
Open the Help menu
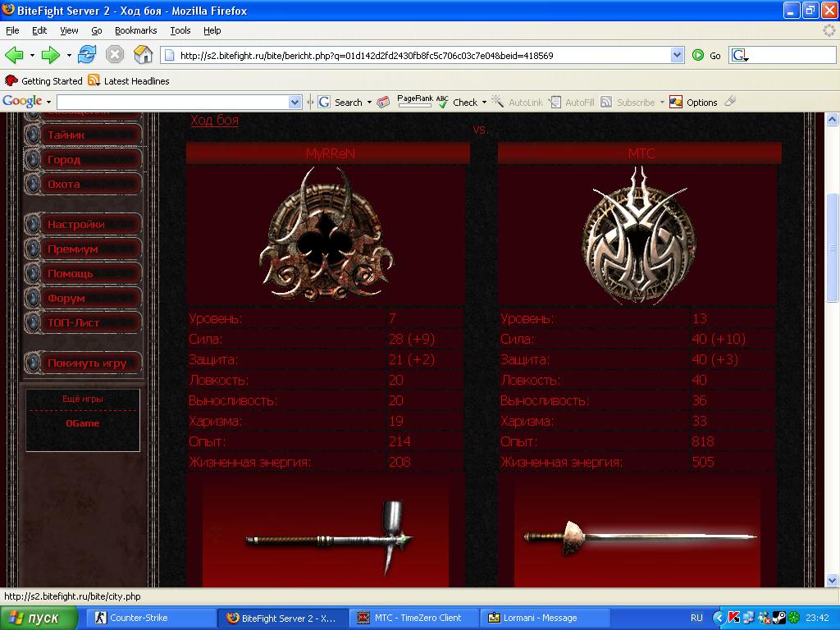(x=212, y=30)
